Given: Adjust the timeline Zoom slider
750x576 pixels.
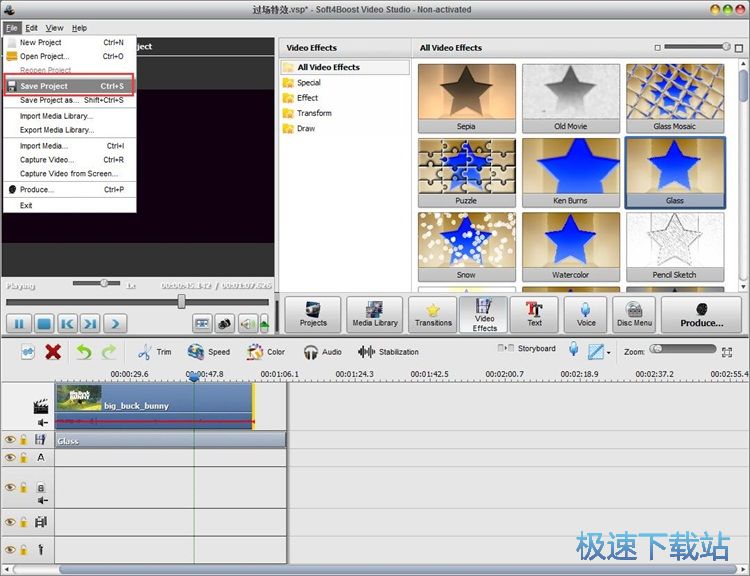Looking at the screenshot, I should tap(682, 349).
